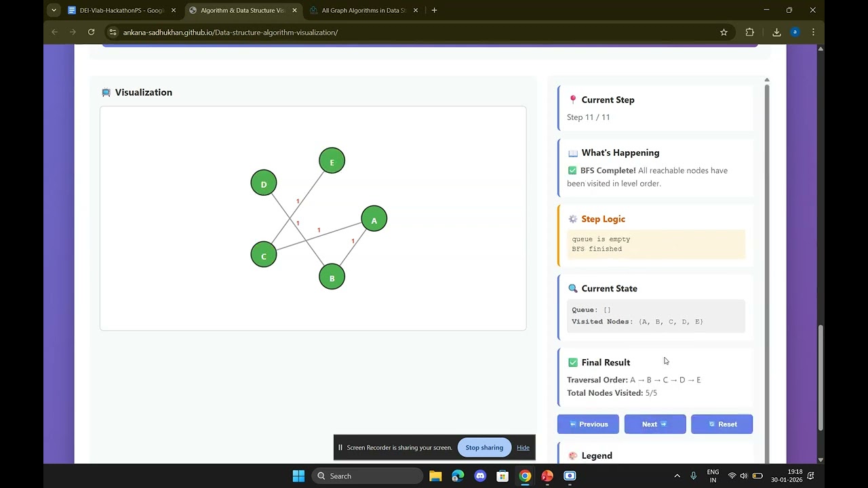Click the Total Nodes Visited text

click(x=612, y=393)
